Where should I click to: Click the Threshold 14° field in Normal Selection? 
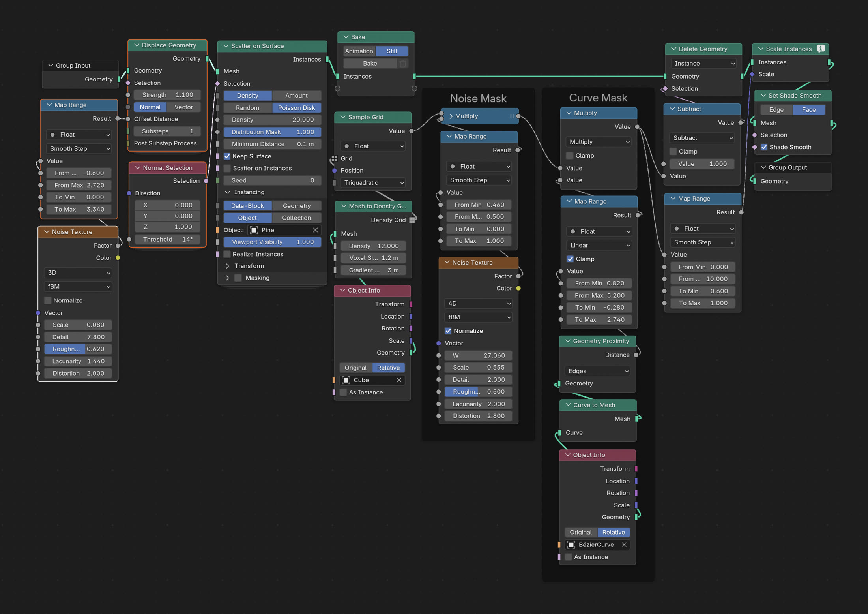point(167,239)
